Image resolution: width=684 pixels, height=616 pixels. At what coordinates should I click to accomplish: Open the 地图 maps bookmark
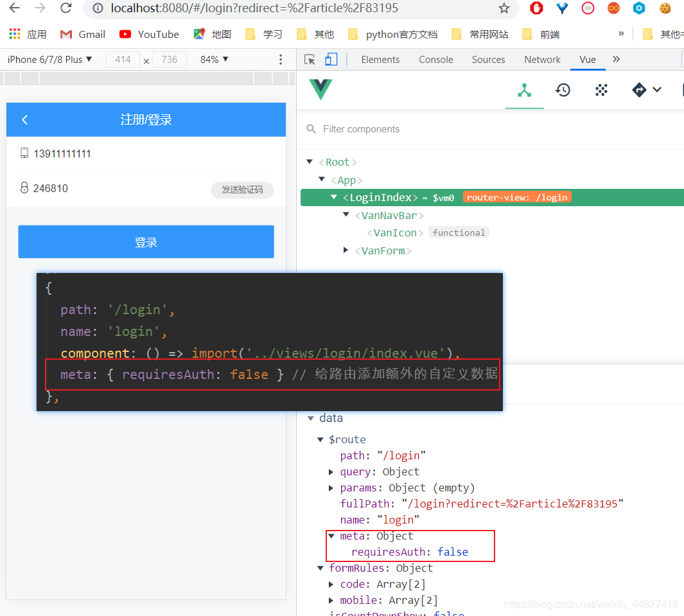(x=213, y=35)
